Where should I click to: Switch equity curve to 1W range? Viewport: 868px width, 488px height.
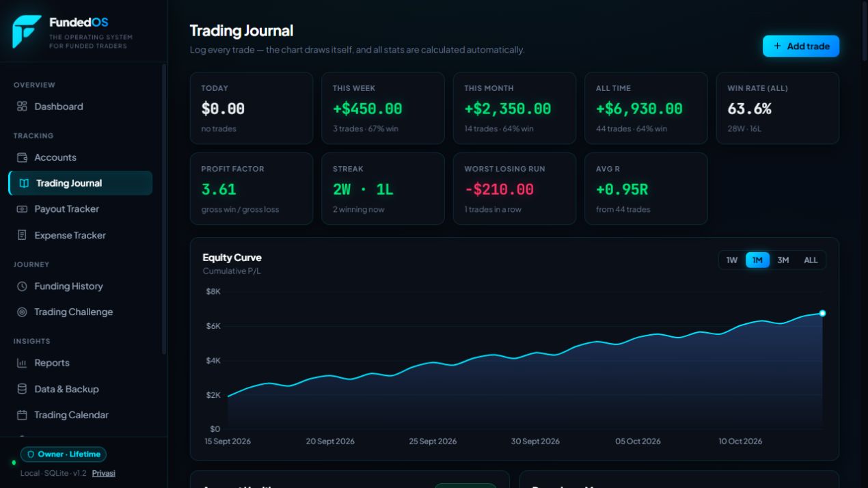[x=732, y=260]
